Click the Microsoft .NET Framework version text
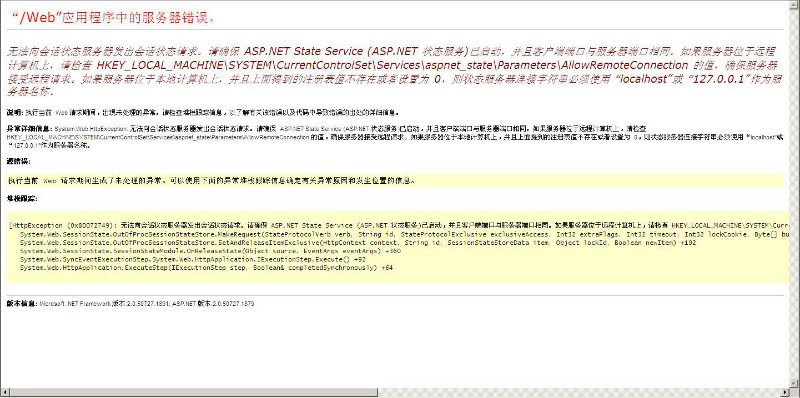 104,303
